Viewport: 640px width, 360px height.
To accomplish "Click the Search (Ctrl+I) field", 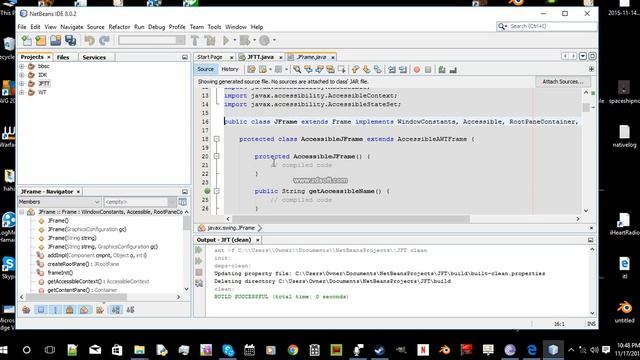I will point(547,26).
